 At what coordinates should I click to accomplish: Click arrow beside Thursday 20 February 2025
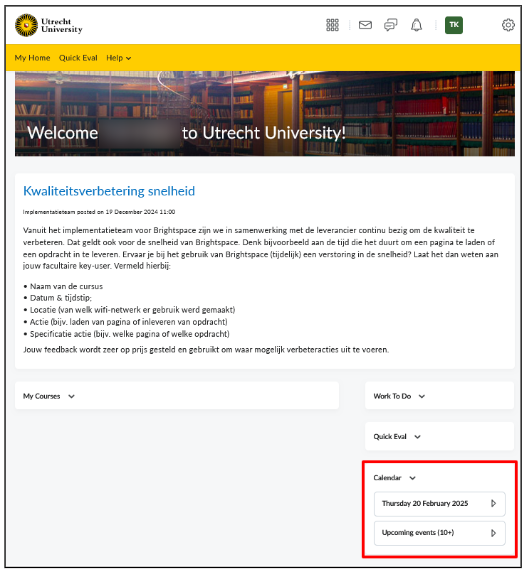(x=493, y=503)
